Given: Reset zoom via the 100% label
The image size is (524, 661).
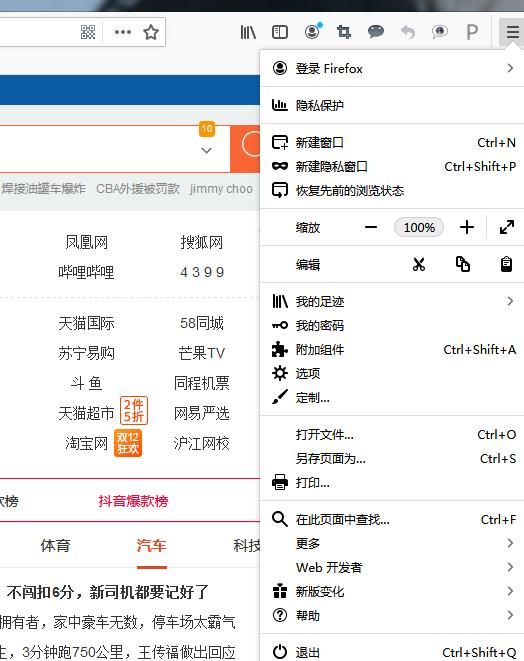Looking at the screenshot, I should tap(419, 228).
